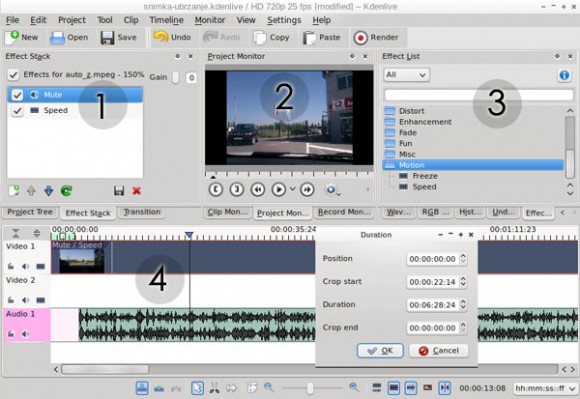This screenshot has height=399, width=580.
Task: Open the Clip menu
Action: [x=131, y=20]
